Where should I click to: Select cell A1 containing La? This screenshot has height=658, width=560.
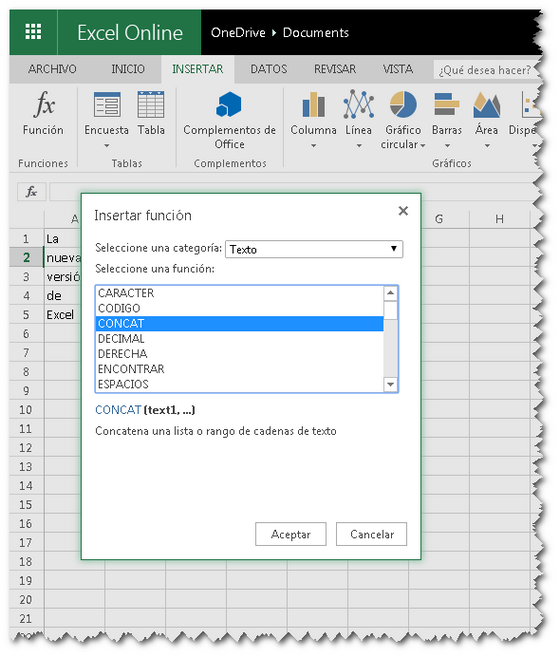click(63, 239)
